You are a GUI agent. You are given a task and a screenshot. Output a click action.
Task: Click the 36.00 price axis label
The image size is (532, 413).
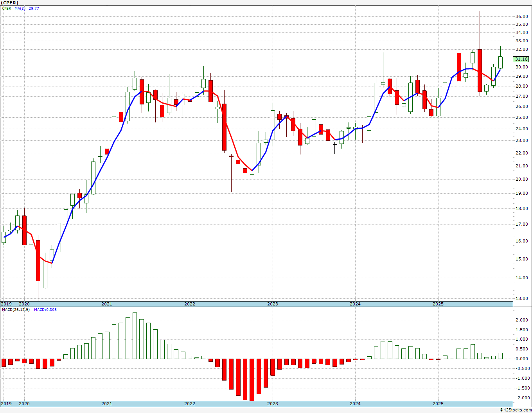(x=521, y=16)
